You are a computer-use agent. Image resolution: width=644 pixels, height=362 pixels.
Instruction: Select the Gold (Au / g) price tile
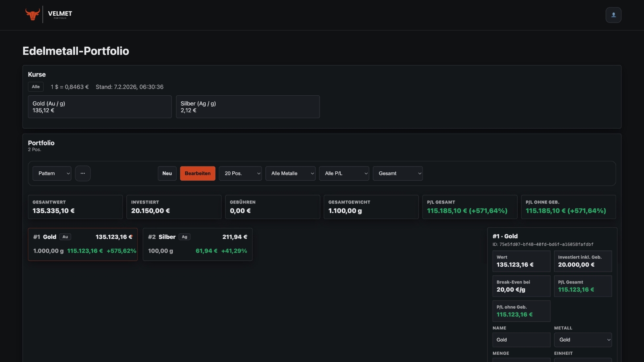pos(99,107)
